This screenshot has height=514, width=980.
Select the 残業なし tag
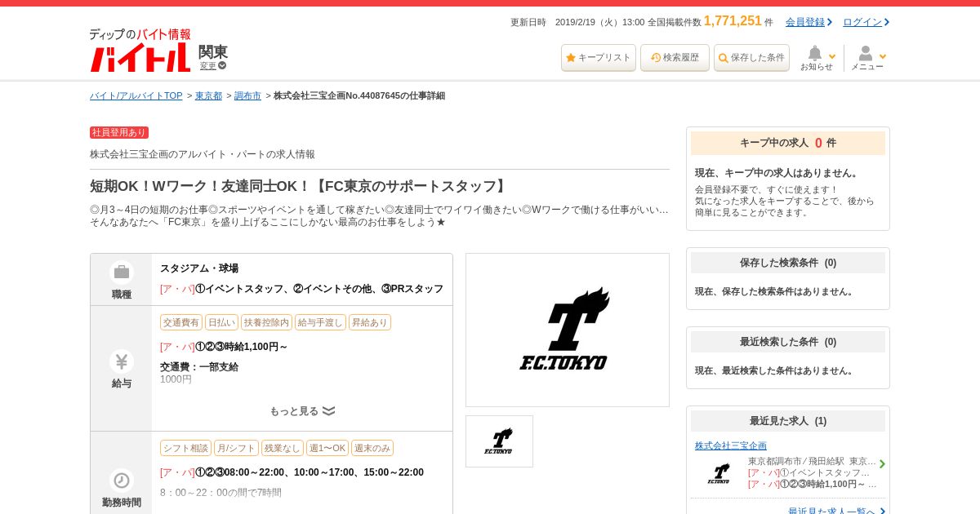(x=283, y=448)
